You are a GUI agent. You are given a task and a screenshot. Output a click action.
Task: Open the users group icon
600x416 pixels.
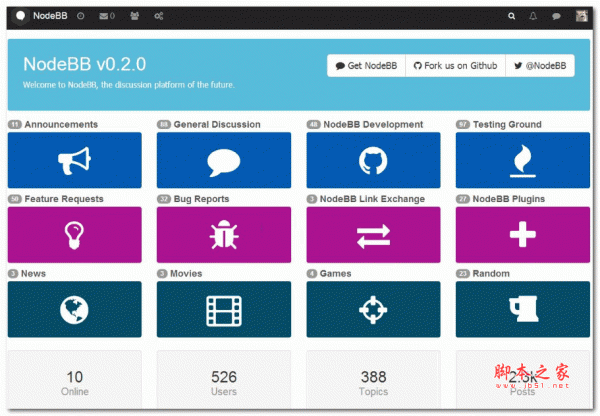(134, 16)
